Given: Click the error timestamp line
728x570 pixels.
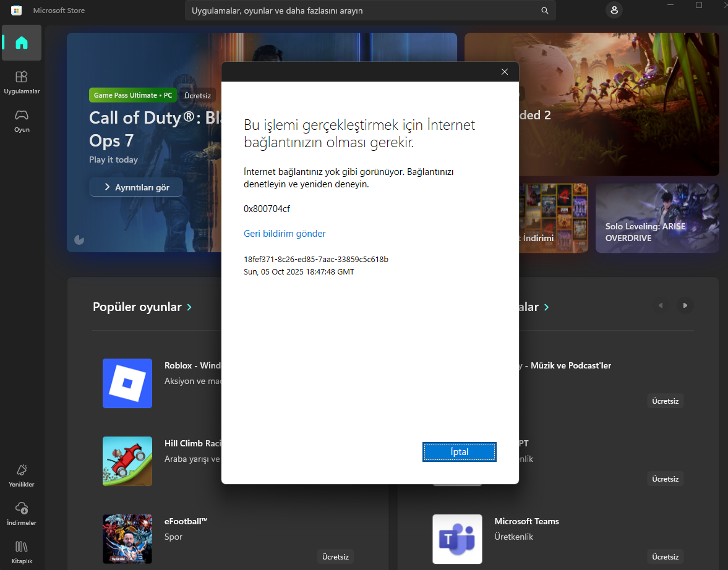Looking at the screenshot, I should point(299,272).
